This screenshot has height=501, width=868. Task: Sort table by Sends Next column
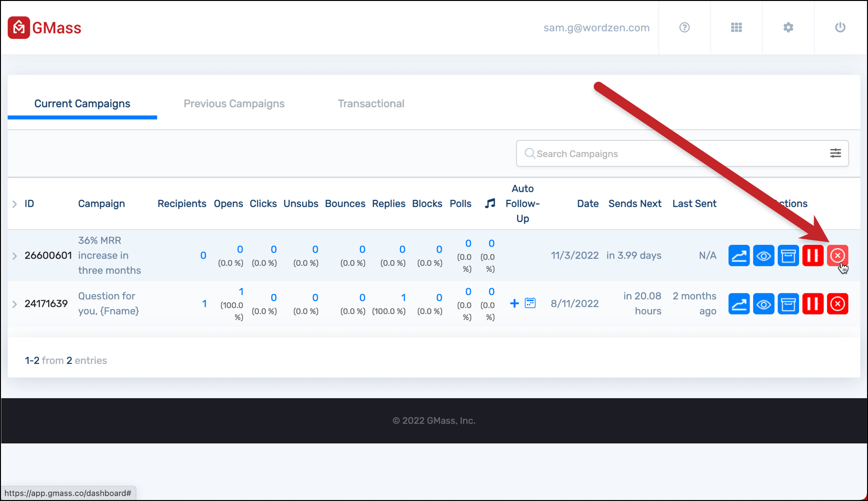pos(635,203)
